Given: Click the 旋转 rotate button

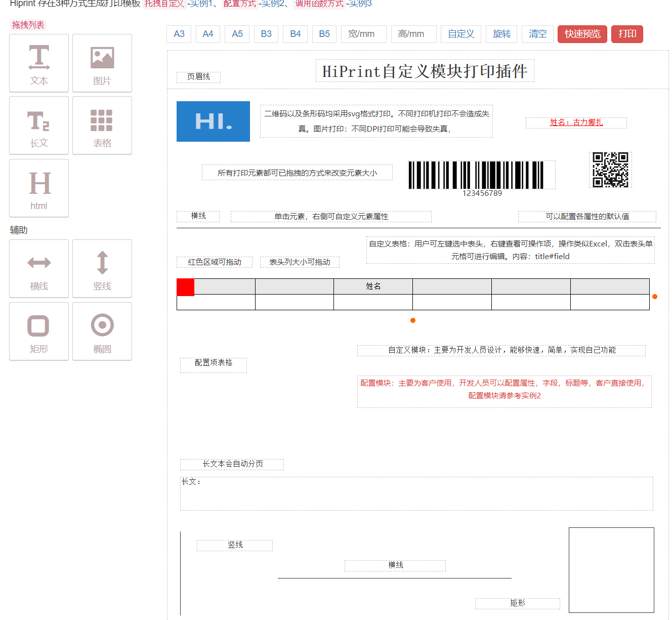Looking at the screenshot, I should [502, 34].
